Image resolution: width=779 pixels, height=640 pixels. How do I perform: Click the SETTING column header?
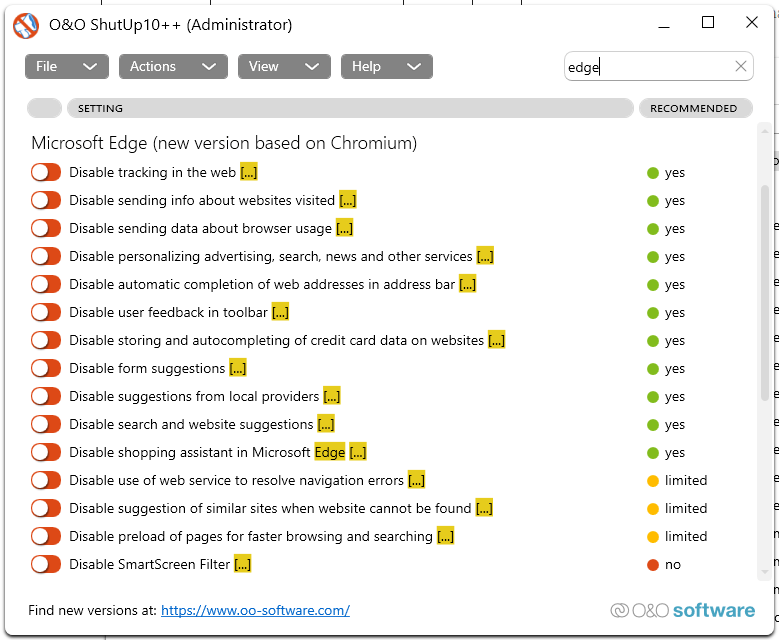coord(350,108)
